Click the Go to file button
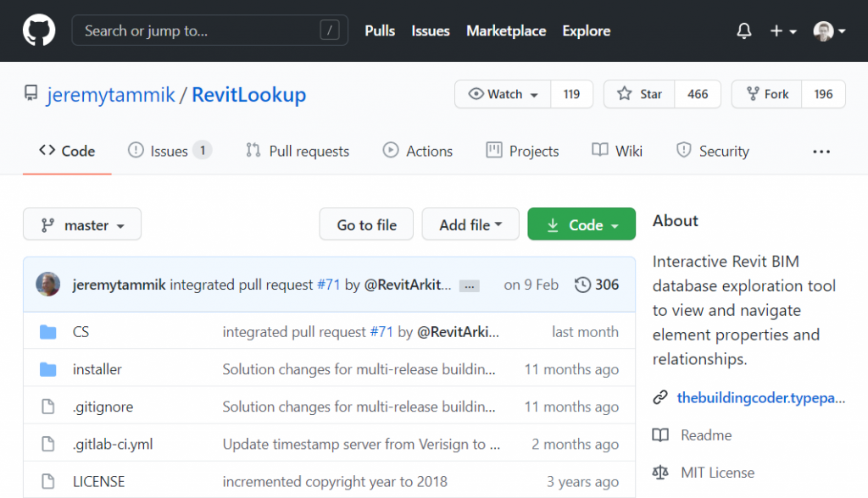Screen dimensions: 868x498 [366, 224]
